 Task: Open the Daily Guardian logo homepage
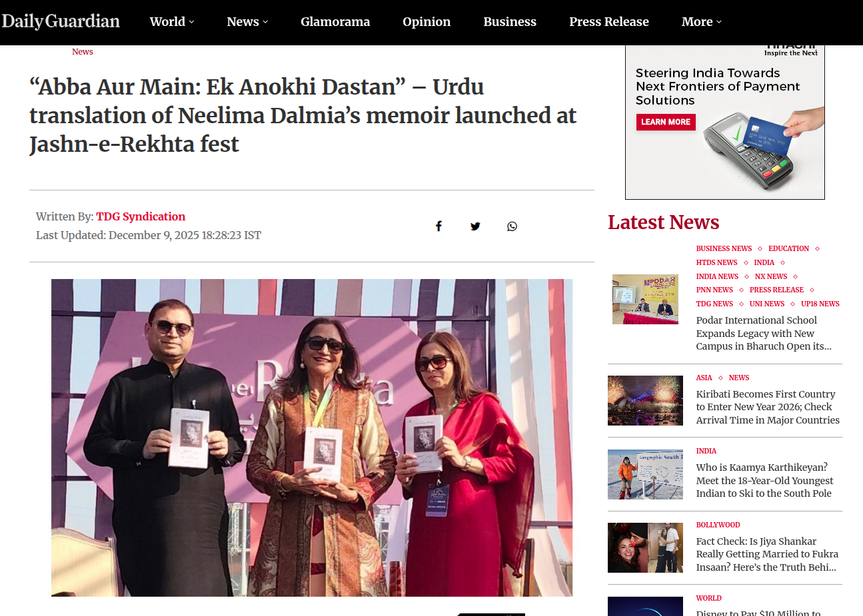pos(61,21)
